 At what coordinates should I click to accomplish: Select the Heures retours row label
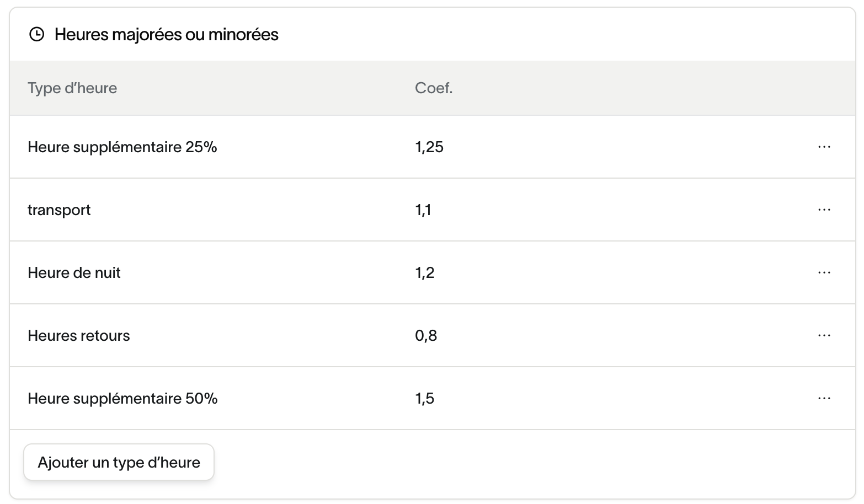point(79,336)
